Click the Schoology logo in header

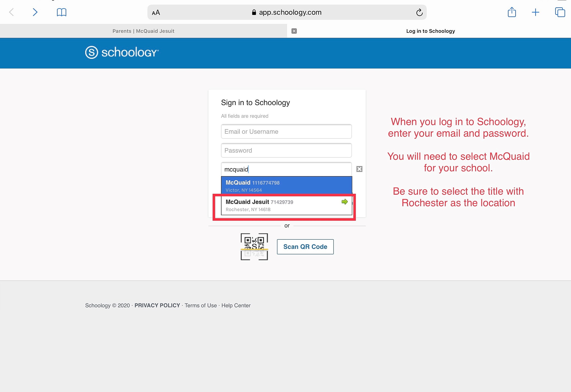tap(122, 52)
